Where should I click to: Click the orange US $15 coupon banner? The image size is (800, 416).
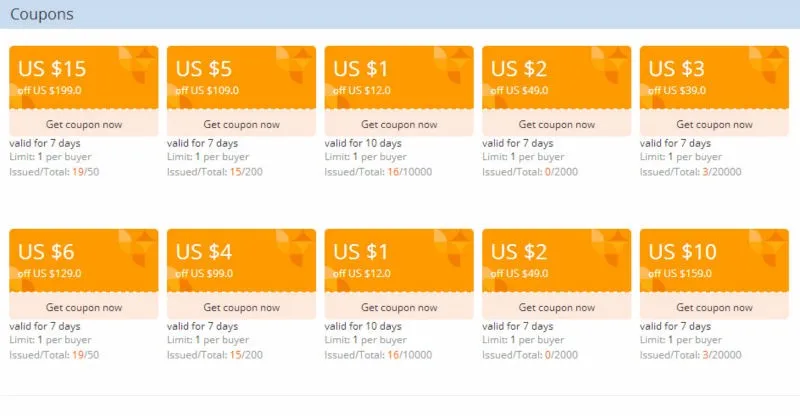84,78
